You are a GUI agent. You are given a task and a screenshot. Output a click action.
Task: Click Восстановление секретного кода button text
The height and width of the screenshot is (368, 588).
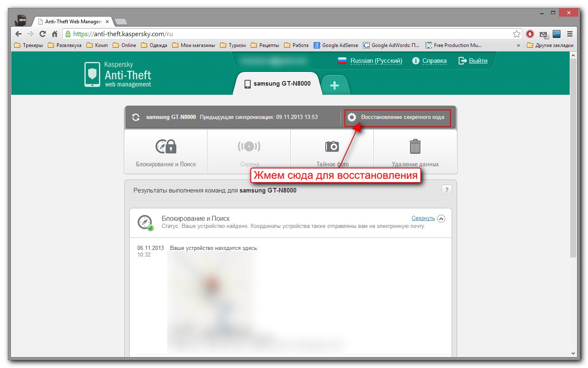403,117
